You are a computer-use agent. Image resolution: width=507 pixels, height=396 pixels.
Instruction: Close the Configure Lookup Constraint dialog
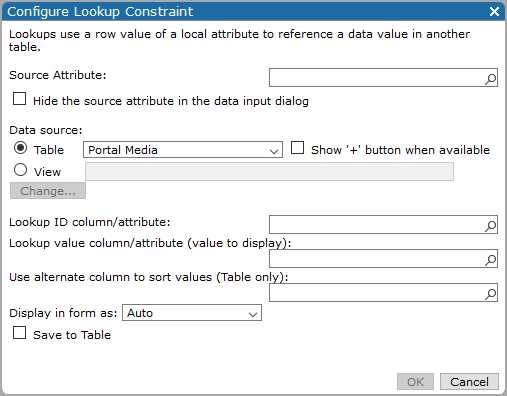pos(494,12)
